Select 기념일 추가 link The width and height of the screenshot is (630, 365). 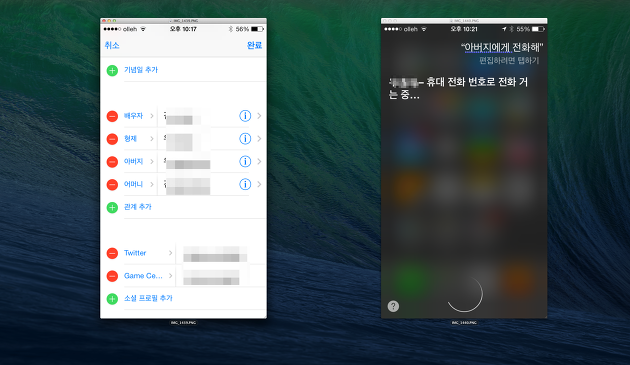[141, 70]
